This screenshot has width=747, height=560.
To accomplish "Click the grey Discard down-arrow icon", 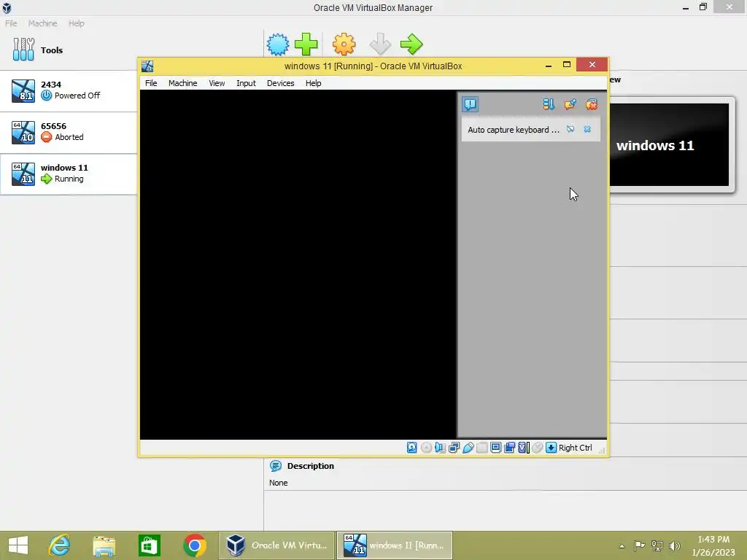I will [x=380, y=44].
